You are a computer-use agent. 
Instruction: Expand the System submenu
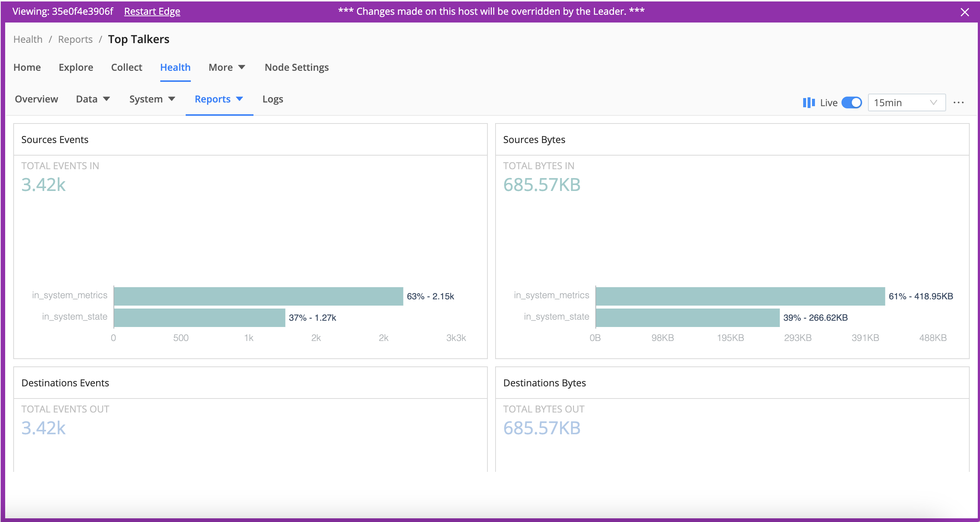coord(152,99)
